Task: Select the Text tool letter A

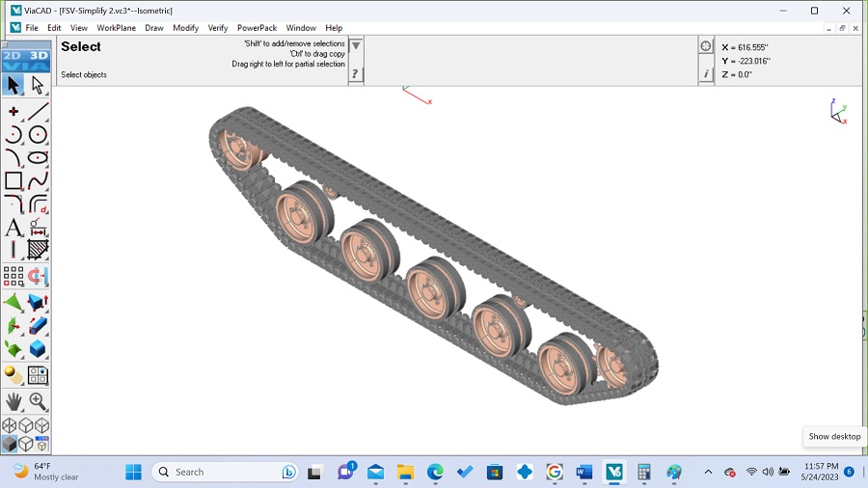Action: point(14,227)
